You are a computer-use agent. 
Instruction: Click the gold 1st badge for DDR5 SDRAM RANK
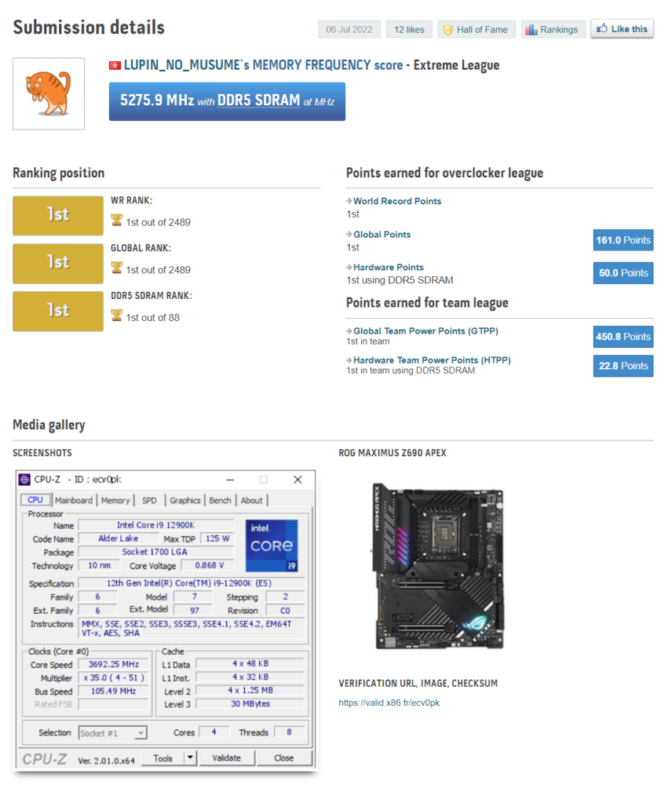pyautogui.click(x=58, y=311)
